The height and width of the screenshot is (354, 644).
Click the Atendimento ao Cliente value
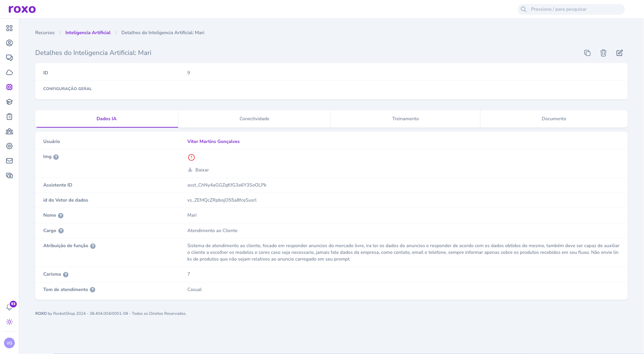click(213, 230)
